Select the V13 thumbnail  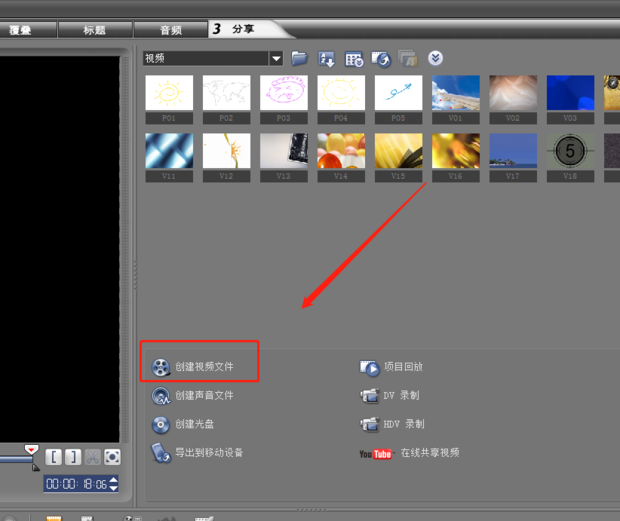coord(284,151)
